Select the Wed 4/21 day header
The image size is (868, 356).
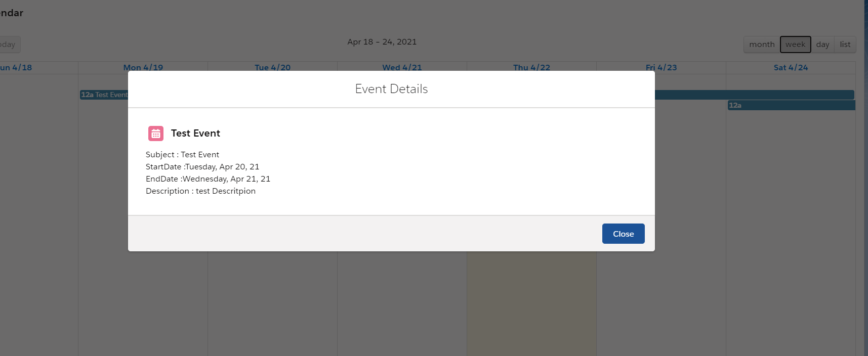(x=402, y=67)
